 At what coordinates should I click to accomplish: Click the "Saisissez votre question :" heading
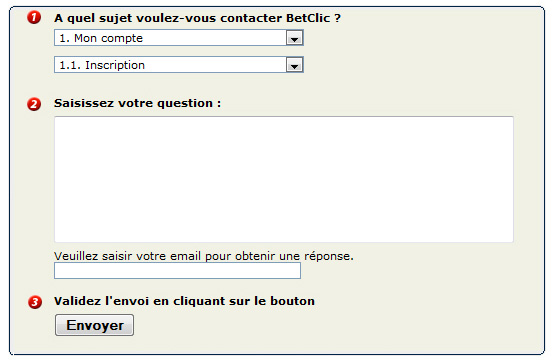coord(137,103)
